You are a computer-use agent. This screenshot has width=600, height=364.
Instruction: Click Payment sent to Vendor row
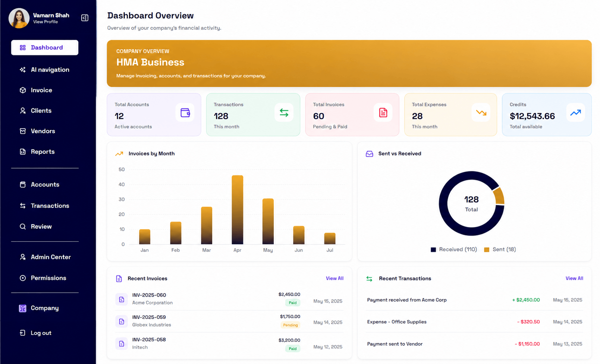pos(475,344)
